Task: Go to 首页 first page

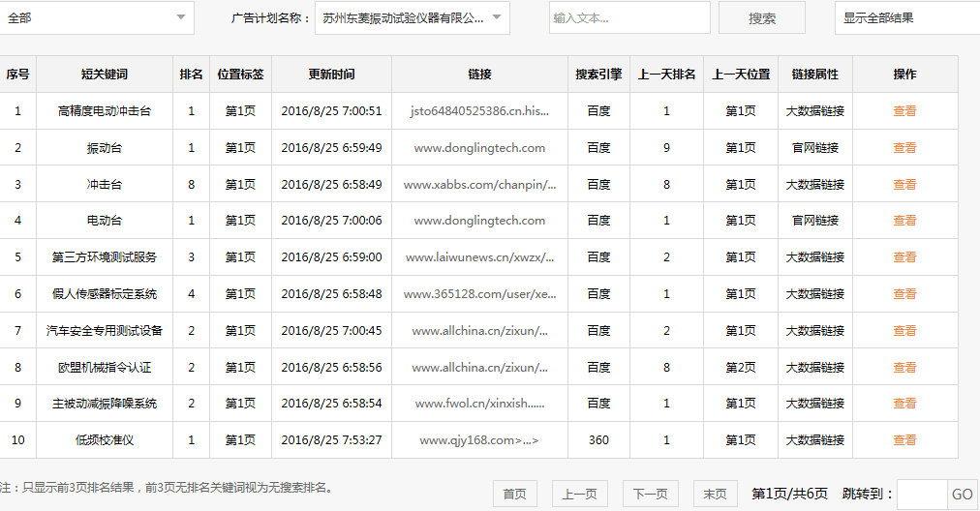Action: point(515,495)
